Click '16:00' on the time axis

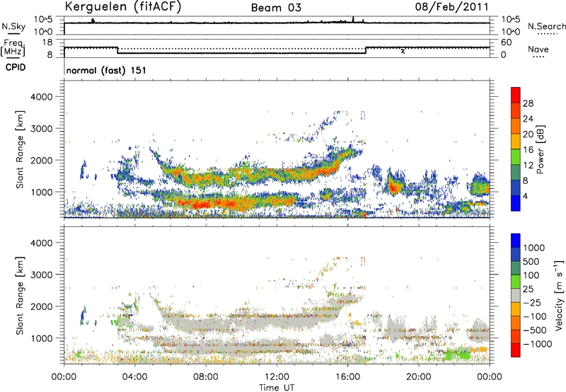pos(347,377)
